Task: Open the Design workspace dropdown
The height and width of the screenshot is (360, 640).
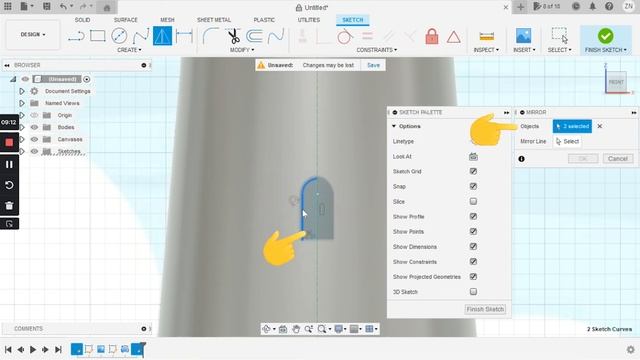Action: pos(33,35)
